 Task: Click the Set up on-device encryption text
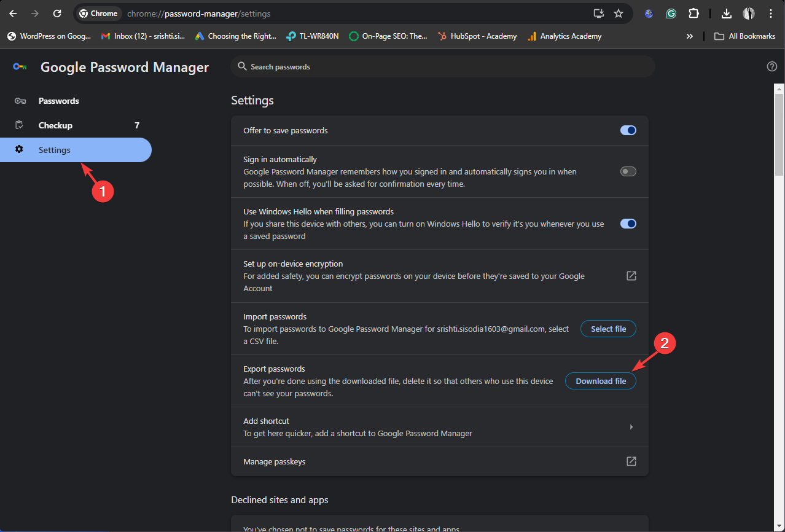point(293,264)
